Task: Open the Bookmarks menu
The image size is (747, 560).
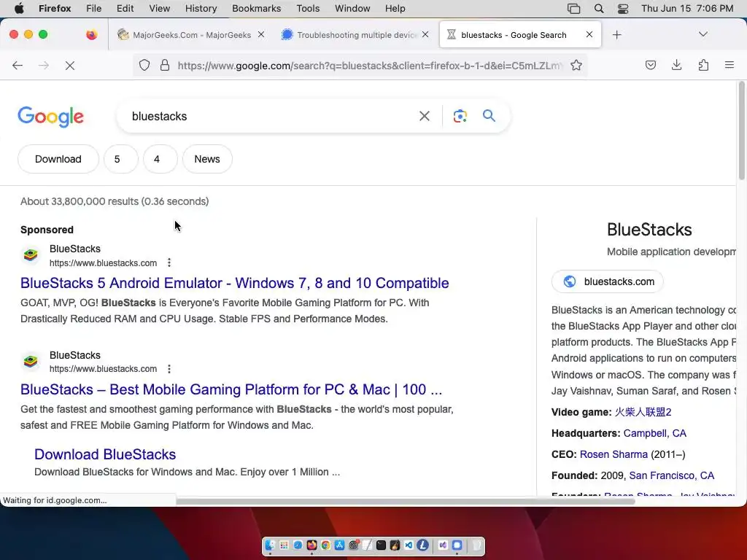Action: coord(256,9)
